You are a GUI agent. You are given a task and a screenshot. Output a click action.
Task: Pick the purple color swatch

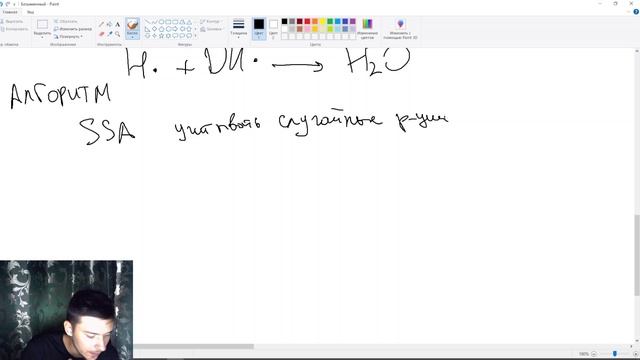point(353,22)
